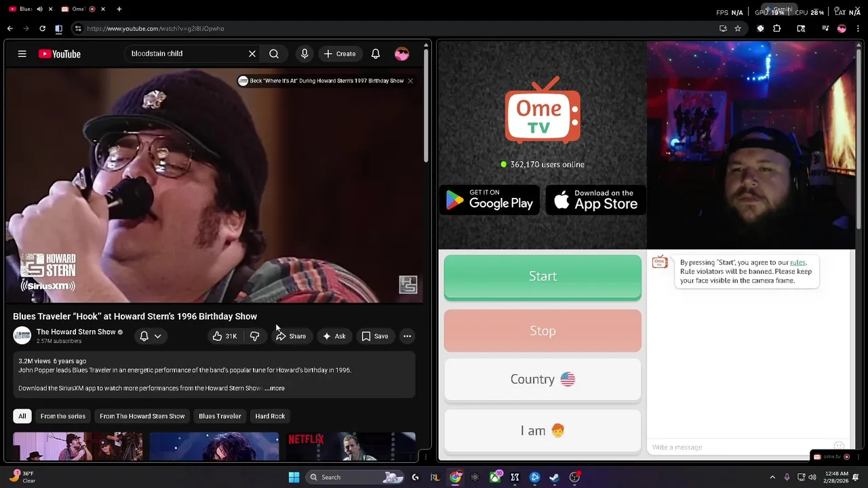Image resolution: width=868 pixels, height=488 pixels.
Task: Open the Create menu button
Action: coord(340,54)
